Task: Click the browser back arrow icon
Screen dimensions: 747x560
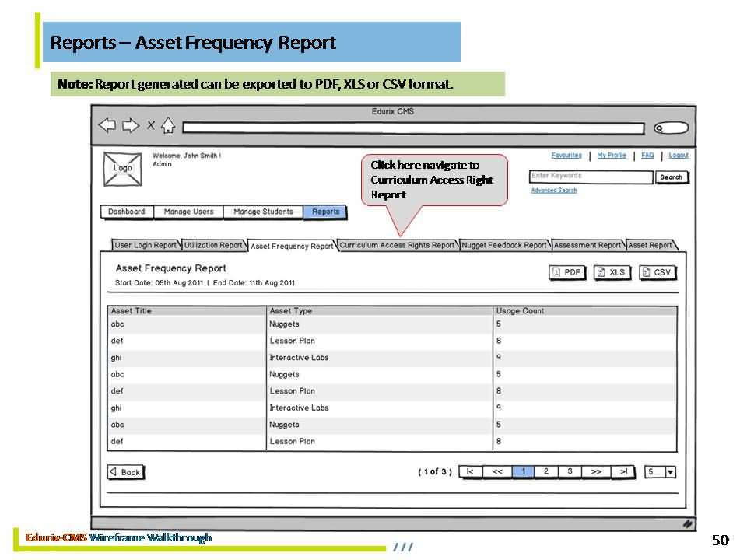Action: (107, 126)
